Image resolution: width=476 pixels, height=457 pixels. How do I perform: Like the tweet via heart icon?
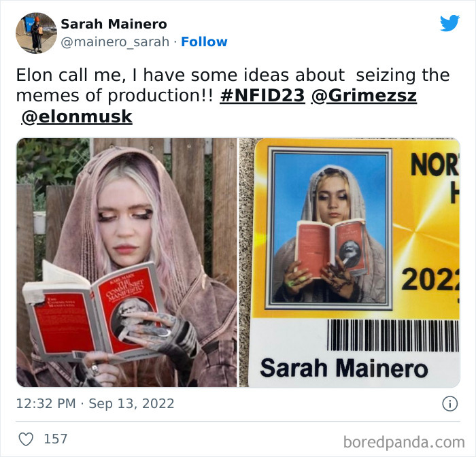coord(26,439)
